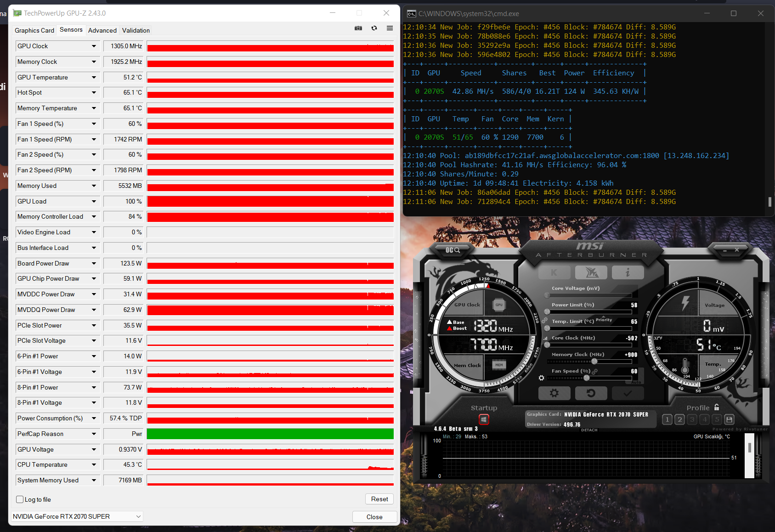Save Afterburner profile with floppy disk icon
This screenshot has width=775, height=532.
[729, 419]
